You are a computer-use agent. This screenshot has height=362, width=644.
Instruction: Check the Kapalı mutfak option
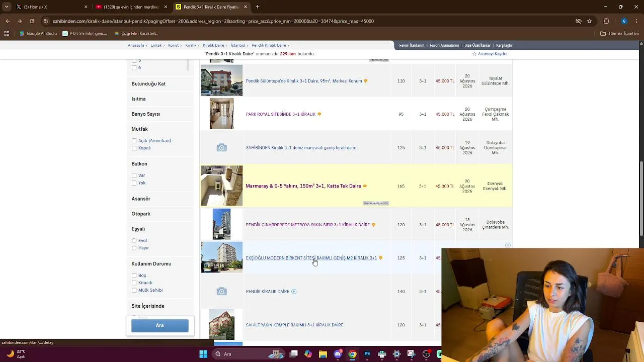coord(134,148)
